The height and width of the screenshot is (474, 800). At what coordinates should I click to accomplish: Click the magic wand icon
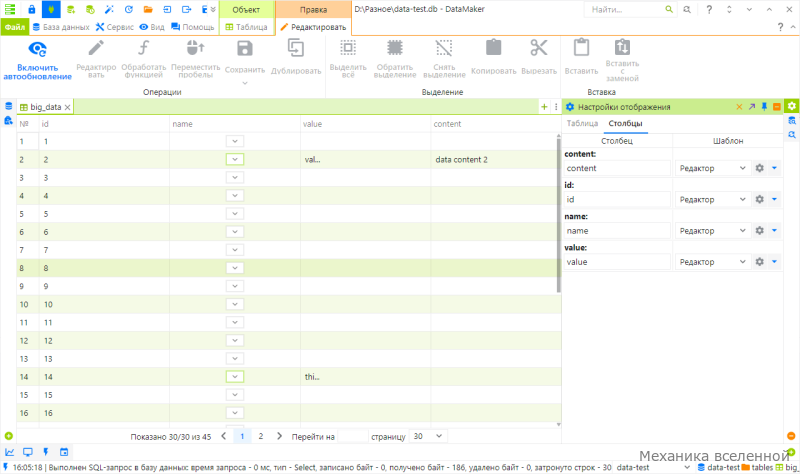click(x=109, y=9)
